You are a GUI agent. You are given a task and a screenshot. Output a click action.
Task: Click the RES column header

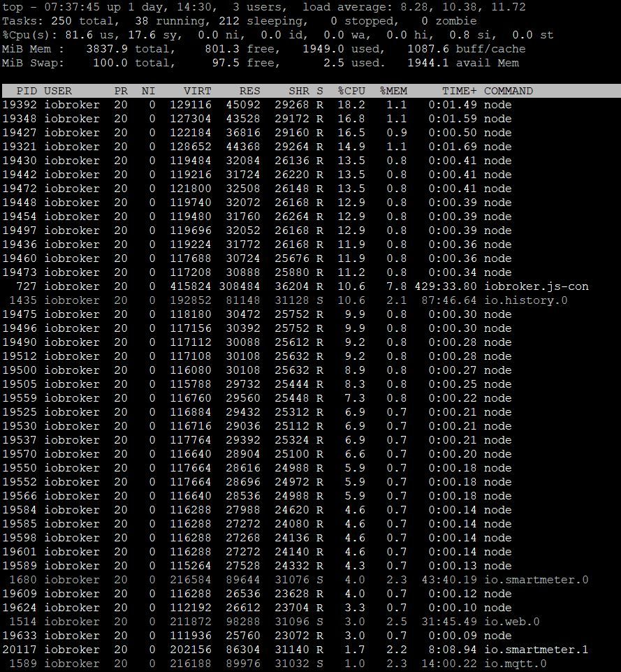[x=250, y=91]
